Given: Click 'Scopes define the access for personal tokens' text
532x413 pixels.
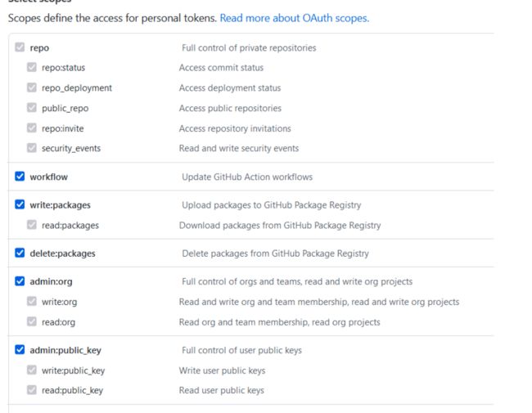Looking at the screenshot, I should point(111,18).
